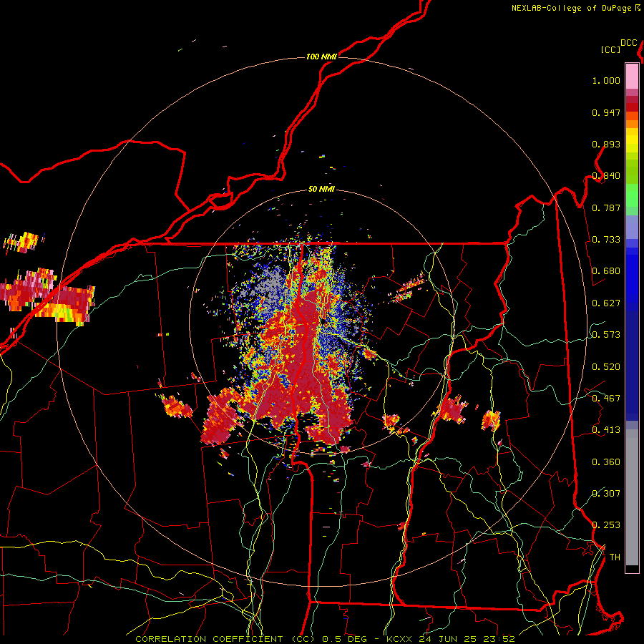This screenshot has width=644, height=644.
Task: Click the 50 NMI range ring label
Action: pyautogui.click(x=321, y=189)
